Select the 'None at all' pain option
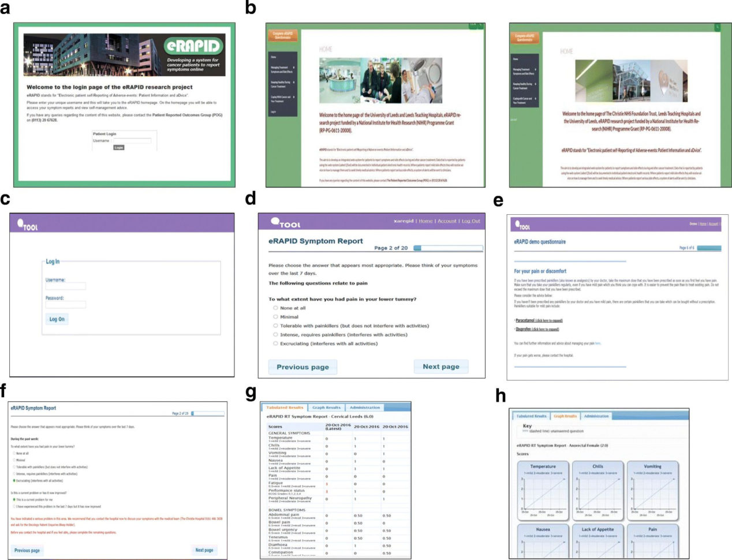This screenshot has height=560, width=732. (275, 309)
